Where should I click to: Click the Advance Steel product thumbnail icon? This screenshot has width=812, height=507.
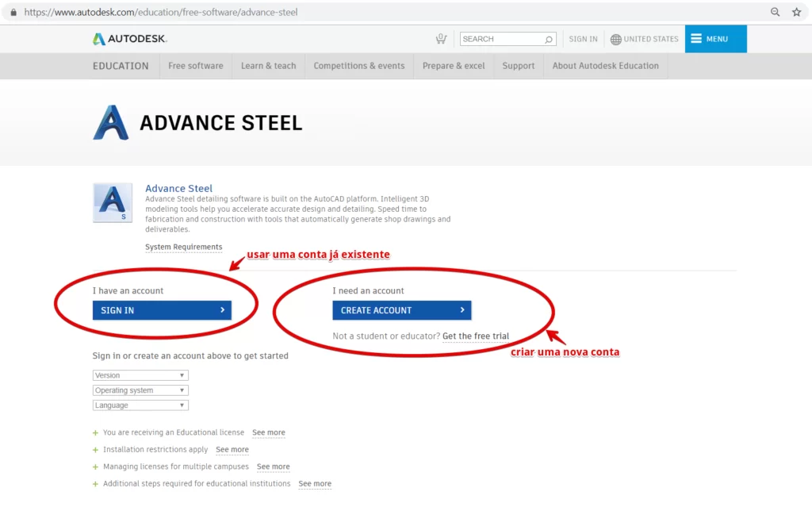(x=113, y=202)
